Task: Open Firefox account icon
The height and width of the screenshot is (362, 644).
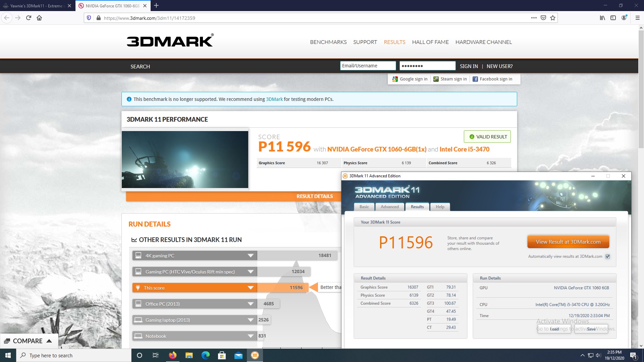Action: 624,18
